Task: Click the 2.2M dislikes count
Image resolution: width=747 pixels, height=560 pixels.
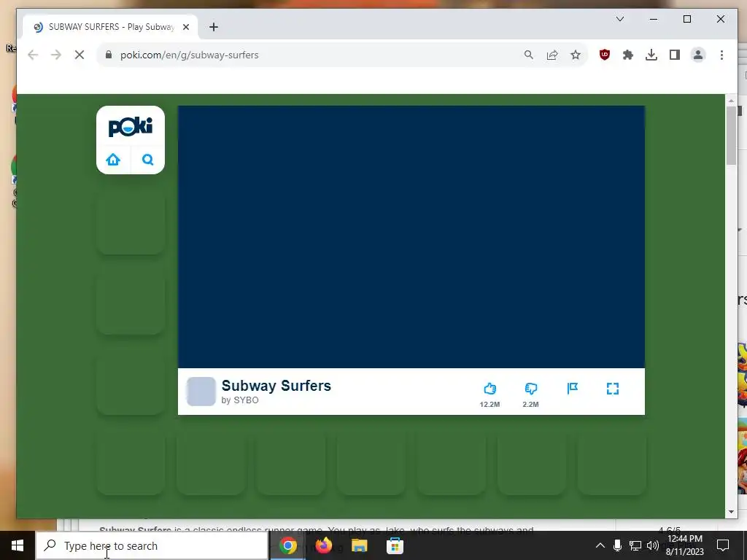Action: [x=531, y=404]
